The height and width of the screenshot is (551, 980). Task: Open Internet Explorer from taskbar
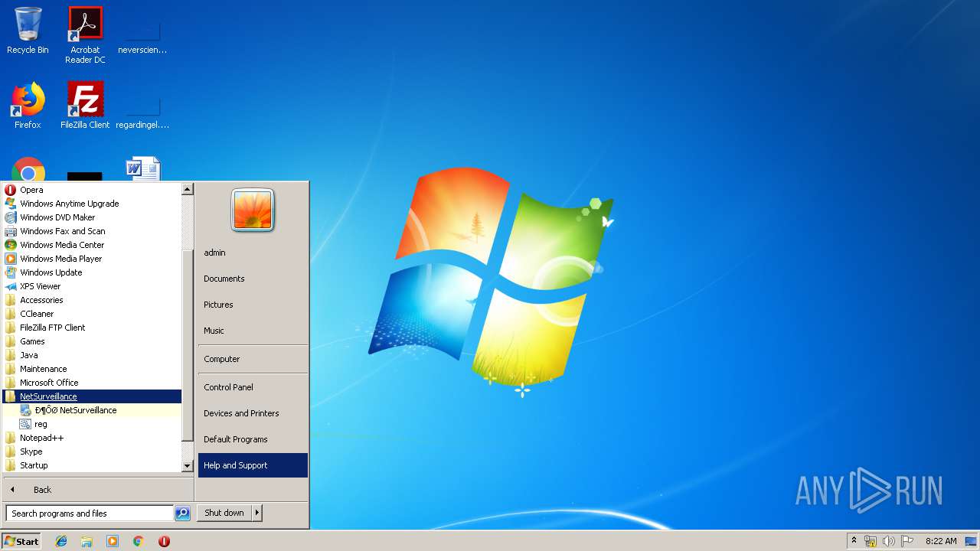[x=61, y=541]
